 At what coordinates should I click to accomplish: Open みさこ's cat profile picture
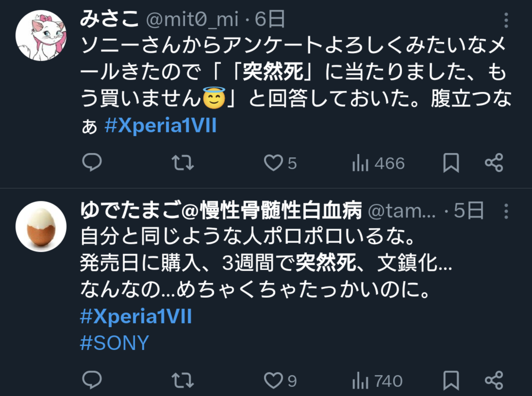click(41, 36)
